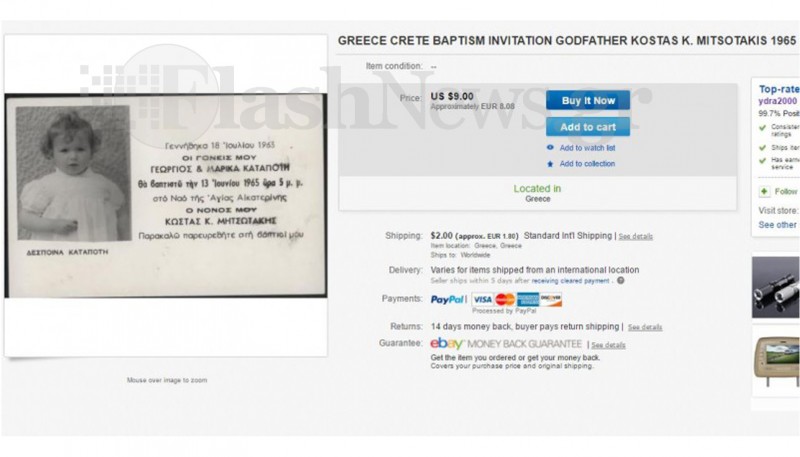Add the item to cart

point(588,127)
